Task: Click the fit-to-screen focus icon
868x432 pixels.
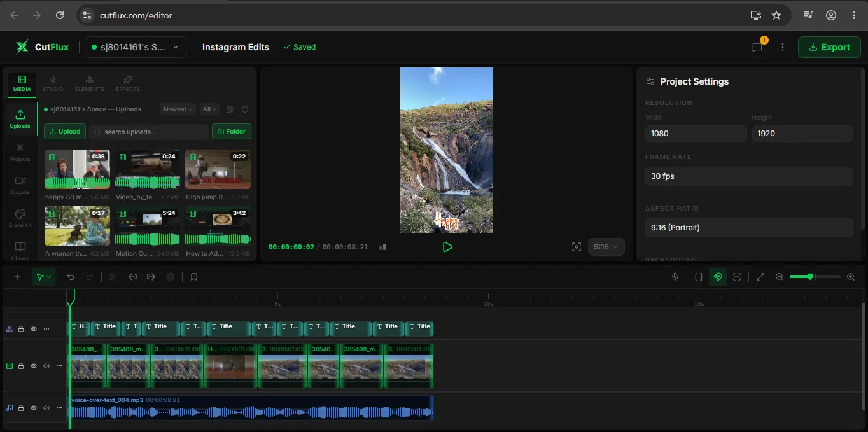Action: (x=577, y=247)
